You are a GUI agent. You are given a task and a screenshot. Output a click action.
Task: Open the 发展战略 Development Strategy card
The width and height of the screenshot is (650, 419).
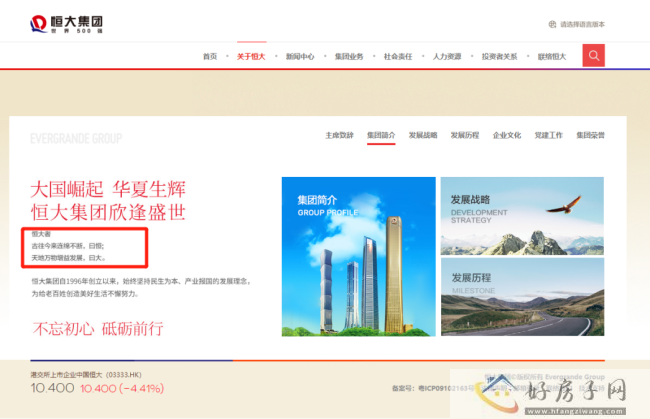point(522,216)
